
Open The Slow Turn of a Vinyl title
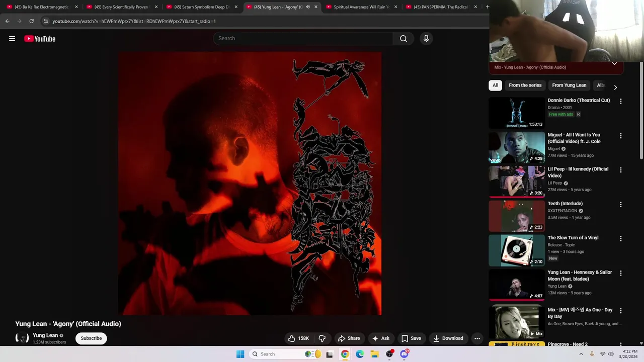(573, 238)
